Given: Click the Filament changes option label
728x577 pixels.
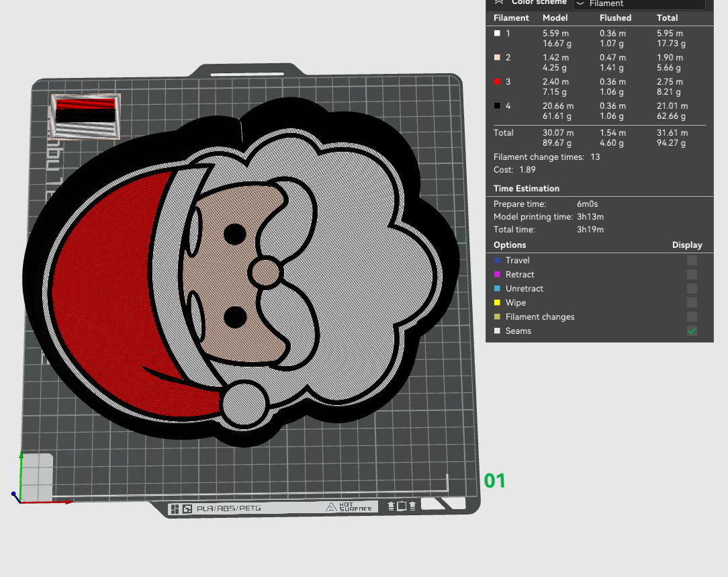Looking at the screenshot, I should [x=540, y=317].
